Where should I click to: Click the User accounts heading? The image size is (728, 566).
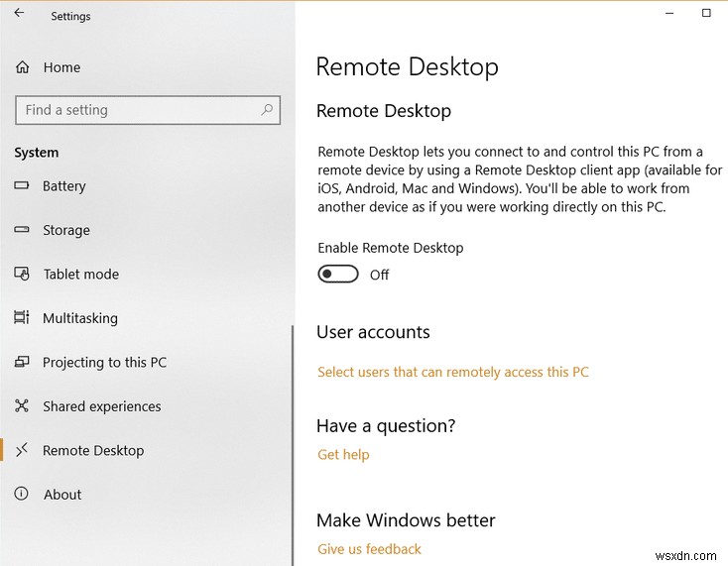point(373,332)
